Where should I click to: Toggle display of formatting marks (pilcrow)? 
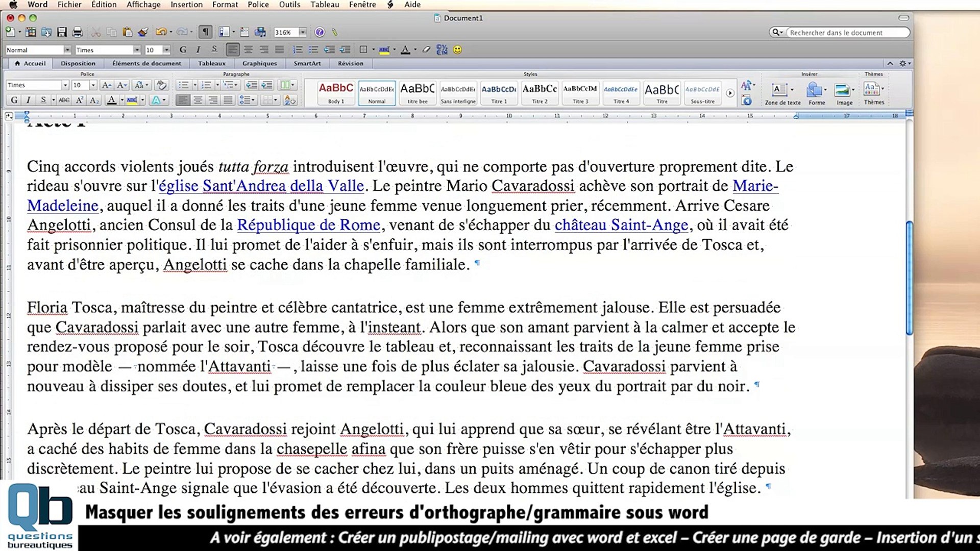(206, 32)
